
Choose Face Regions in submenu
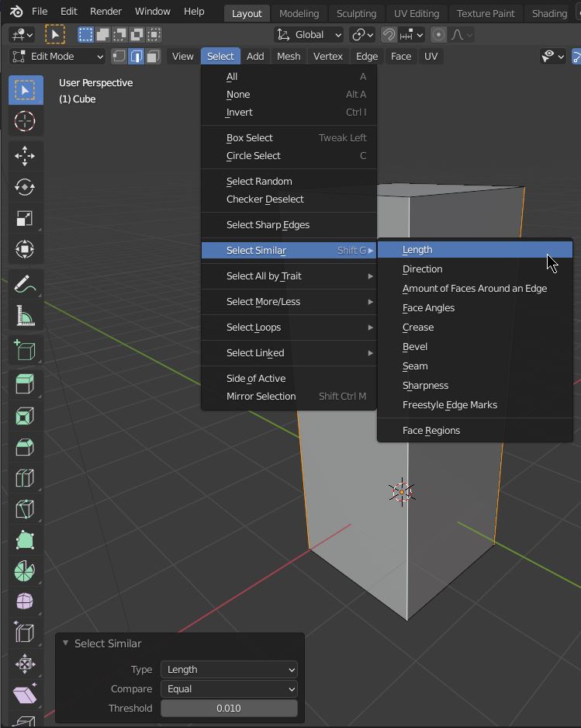click(475, 431)
